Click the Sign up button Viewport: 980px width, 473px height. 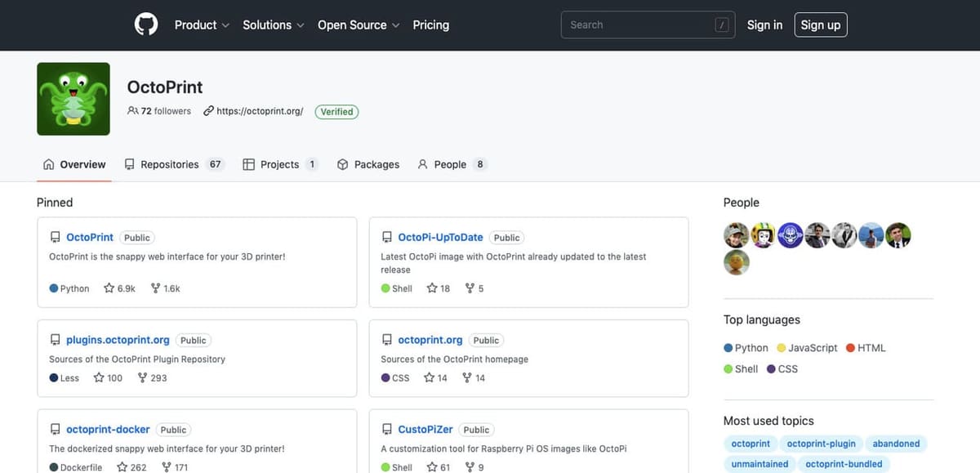point(821,25)
